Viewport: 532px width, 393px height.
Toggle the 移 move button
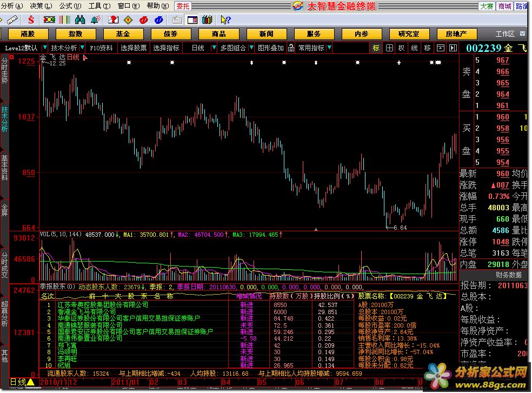pos(427,48)
